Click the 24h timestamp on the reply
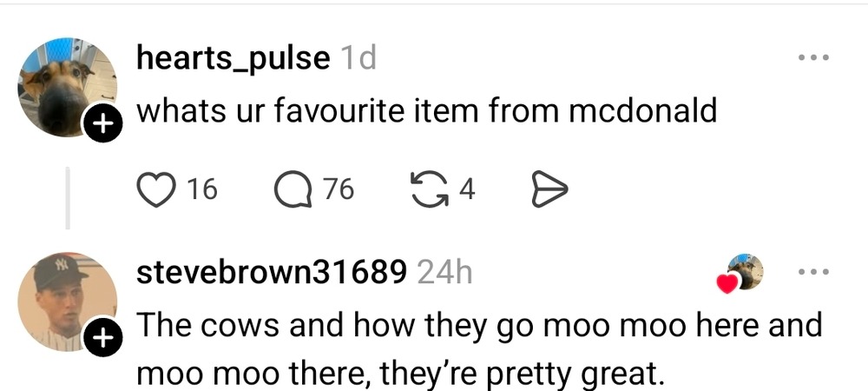 445,272
